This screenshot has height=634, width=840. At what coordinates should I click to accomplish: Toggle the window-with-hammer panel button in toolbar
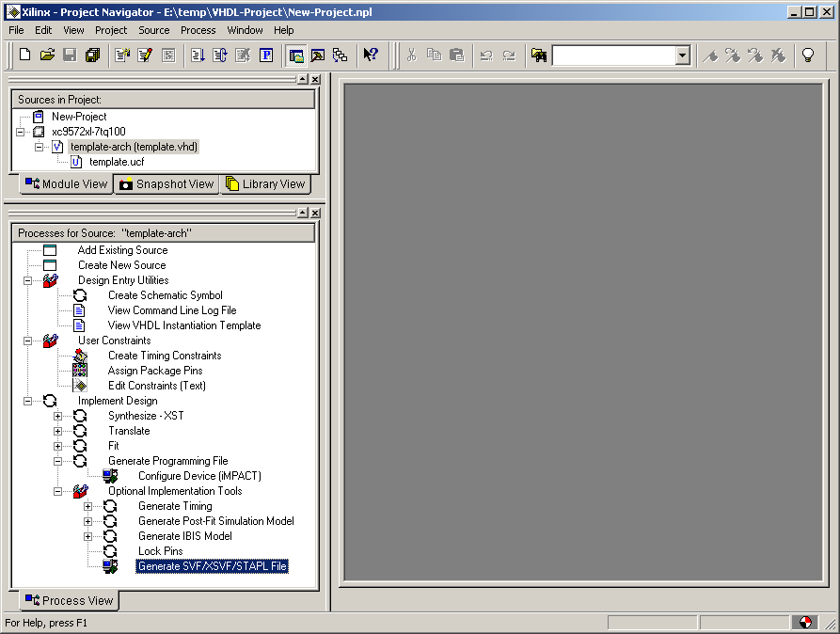[x=318, y=55]
